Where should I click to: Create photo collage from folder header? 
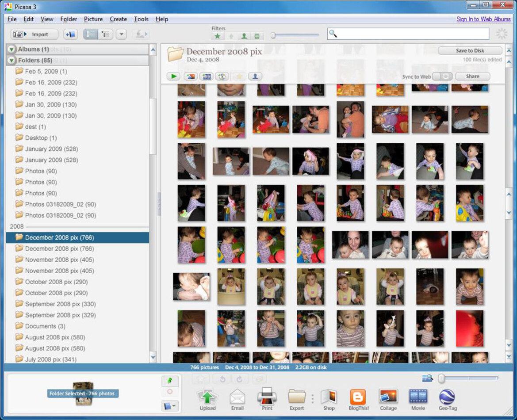191,76
